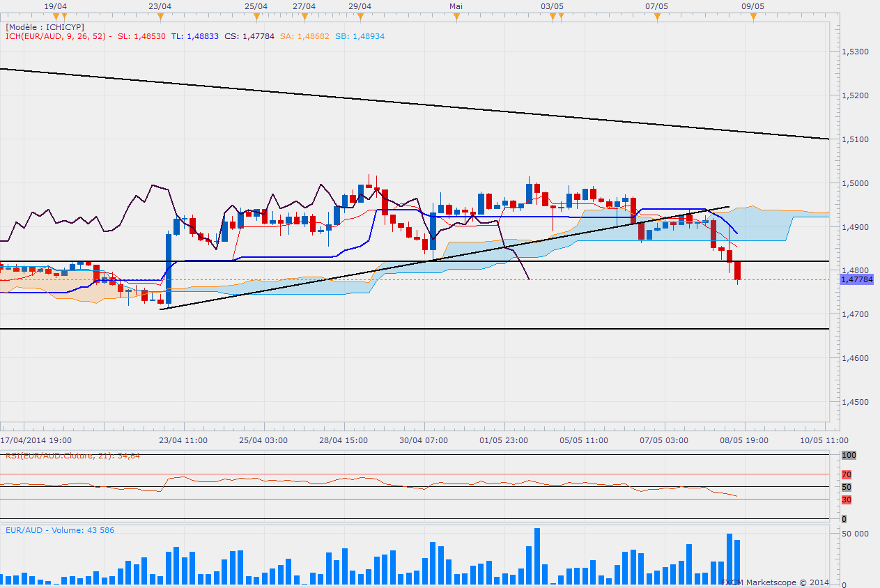This screenshot has width=880, height=588.
Task: Click the orange marker under 23/04
Action: coord(160,15)
